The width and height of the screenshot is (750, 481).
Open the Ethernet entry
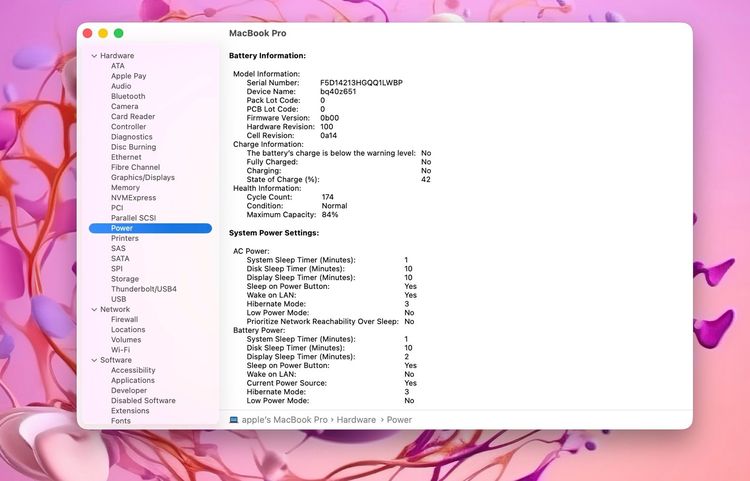(x=126, y=157)
